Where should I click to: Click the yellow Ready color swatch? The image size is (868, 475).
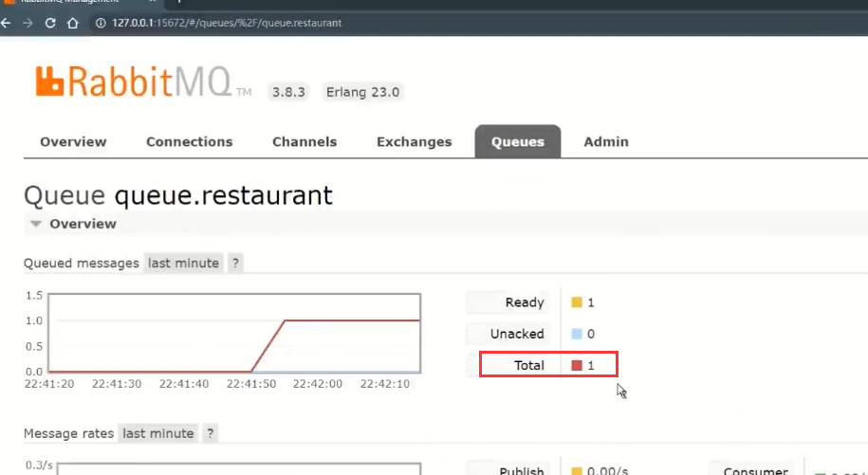coord(577,302)
